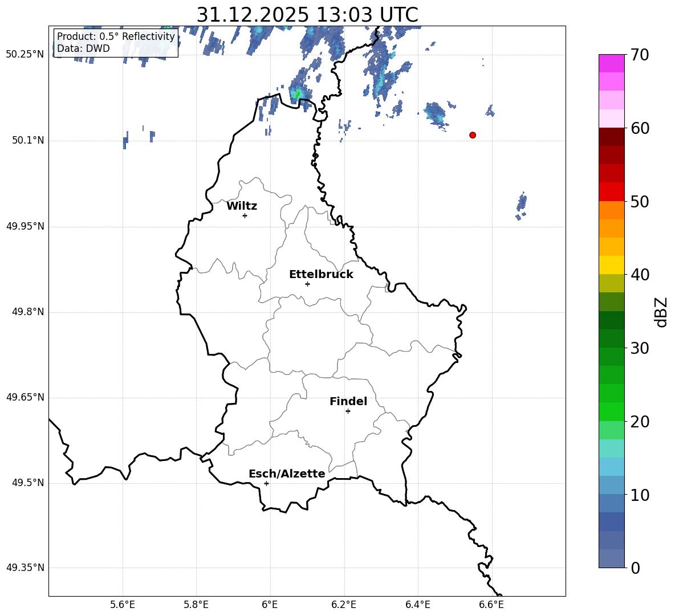Viewport: 675px width, 616px height.
Task: Click the 49.35°N latitude tick label
Action: (x=25, y=568)
